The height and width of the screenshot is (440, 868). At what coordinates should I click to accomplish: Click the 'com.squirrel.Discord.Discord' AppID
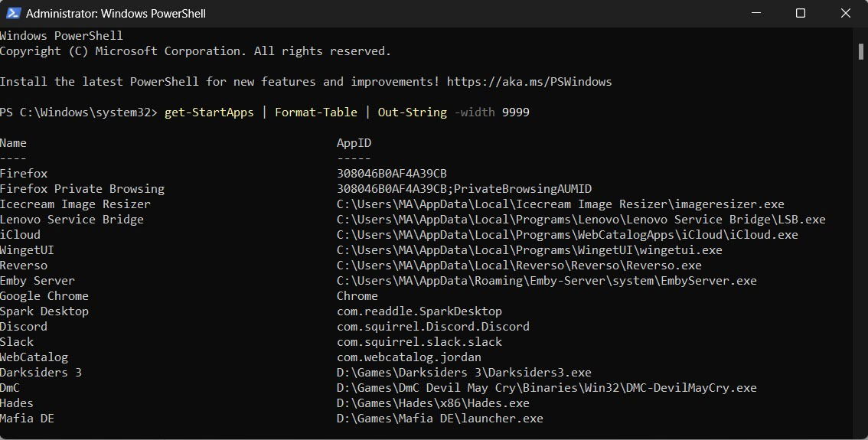433,327
